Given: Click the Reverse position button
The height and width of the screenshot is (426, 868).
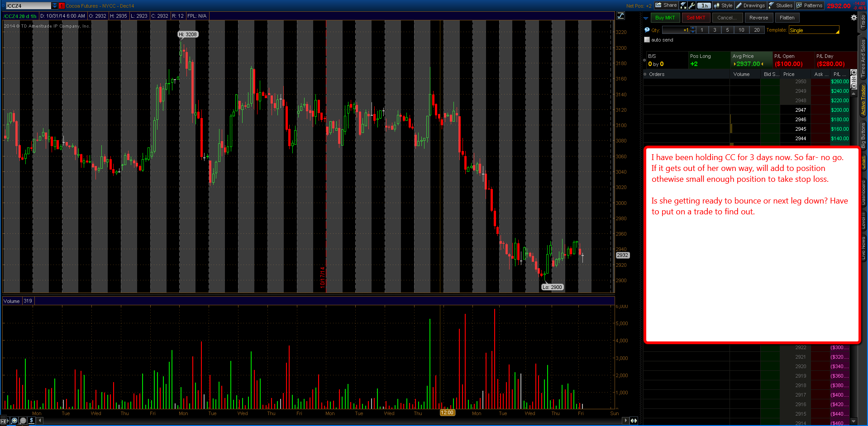Looking at the screenshot, I should coord(758,18).
